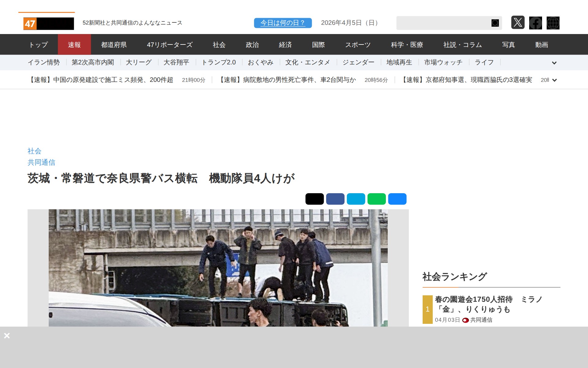588x368 pixels.
Task: Share article via green LINE button
Action: (x=376, y=199)
